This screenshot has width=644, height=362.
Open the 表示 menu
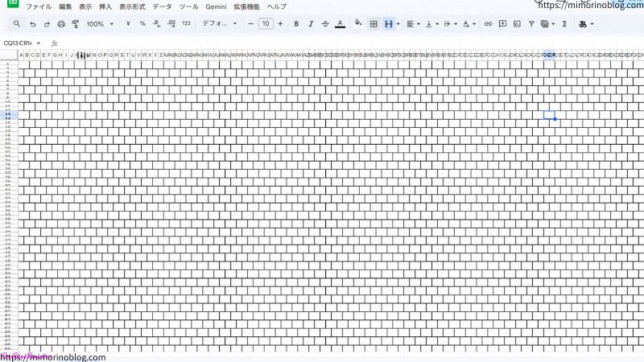click(x=85, y=6)
